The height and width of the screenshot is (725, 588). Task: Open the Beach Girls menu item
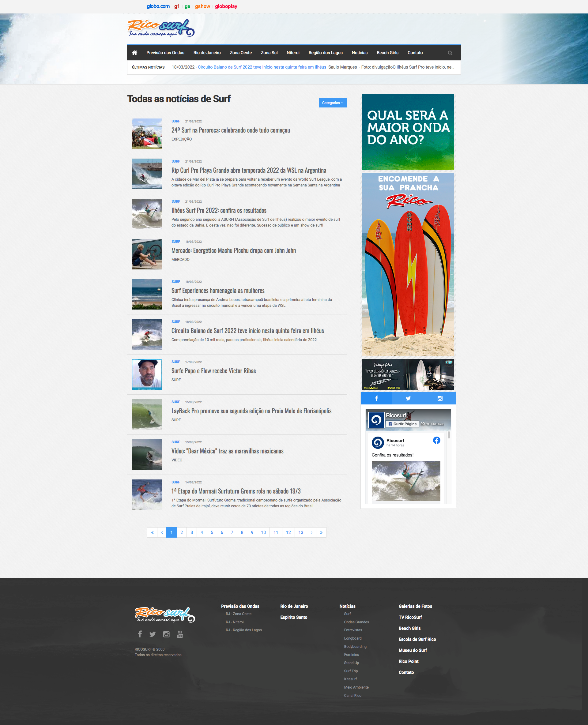point(387,53)
